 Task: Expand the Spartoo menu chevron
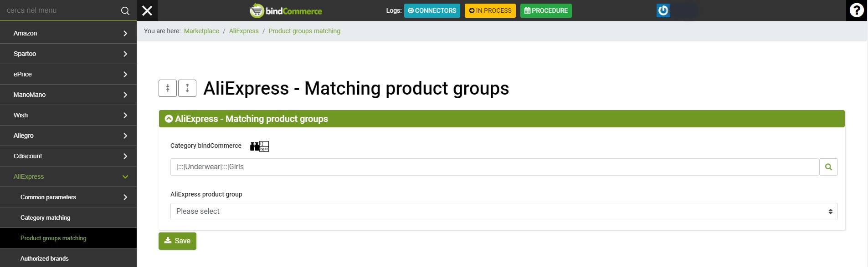(125, 54)
